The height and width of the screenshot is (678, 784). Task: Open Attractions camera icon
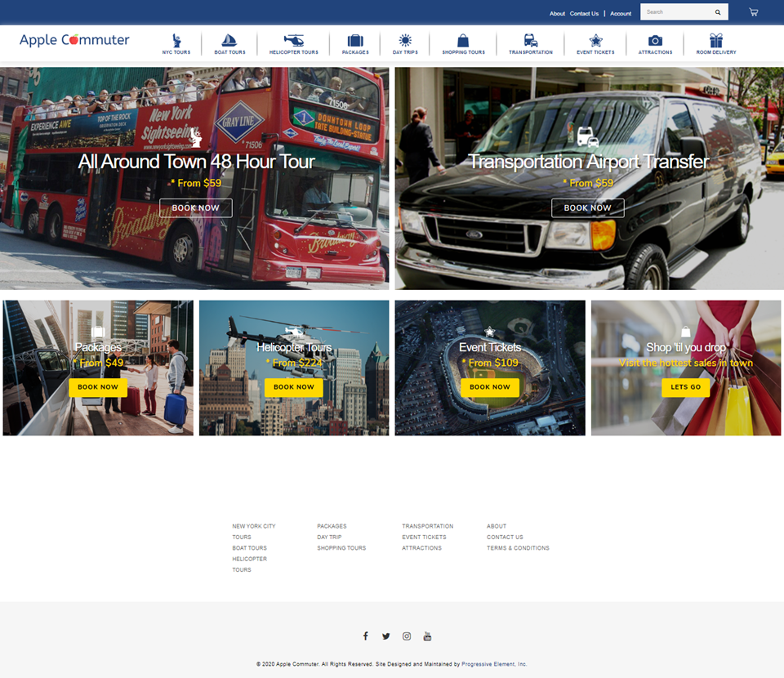point(655,41)
